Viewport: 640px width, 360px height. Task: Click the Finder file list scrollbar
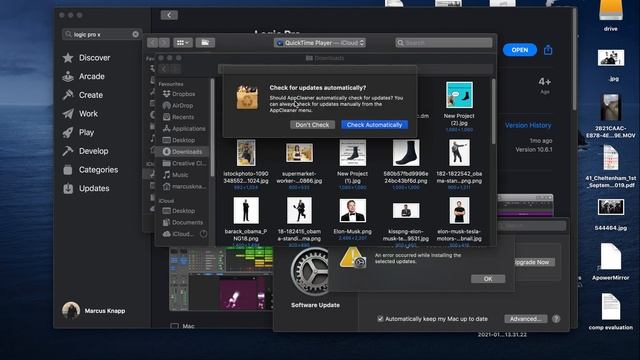(x=493, y=112)
